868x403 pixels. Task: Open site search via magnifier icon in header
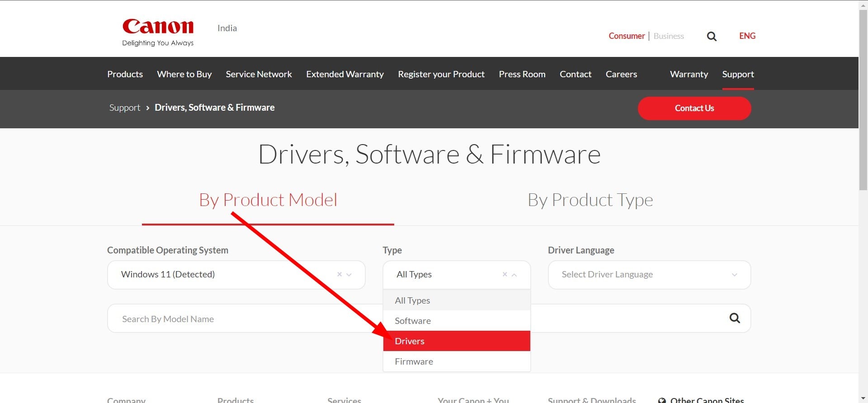click(712, 36)
